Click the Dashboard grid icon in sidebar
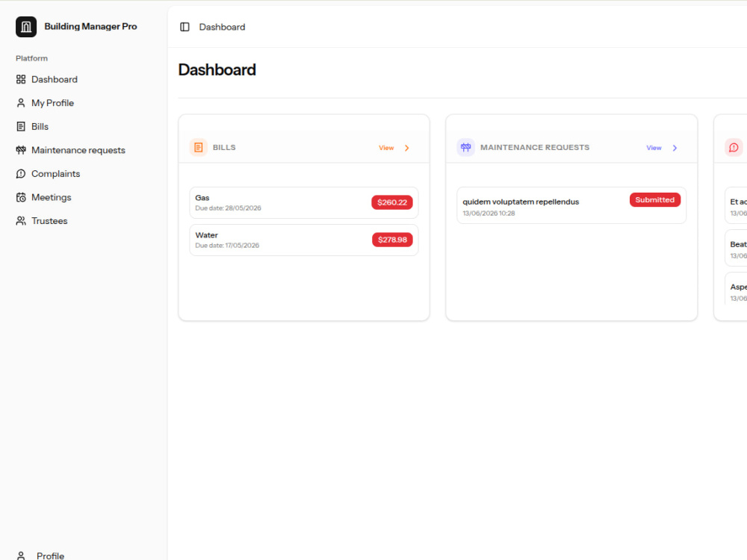Image resolution: width=747 pixels, height=560 pixels. click(21, 80)
